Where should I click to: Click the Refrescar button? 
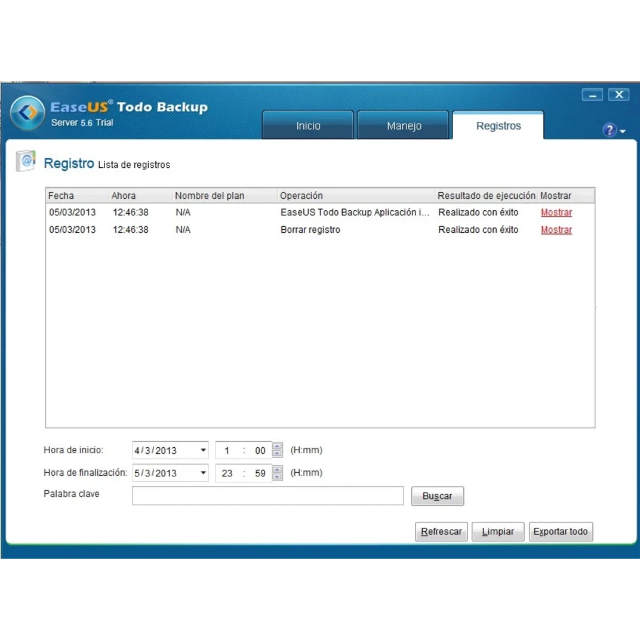(x=441, y=532)
